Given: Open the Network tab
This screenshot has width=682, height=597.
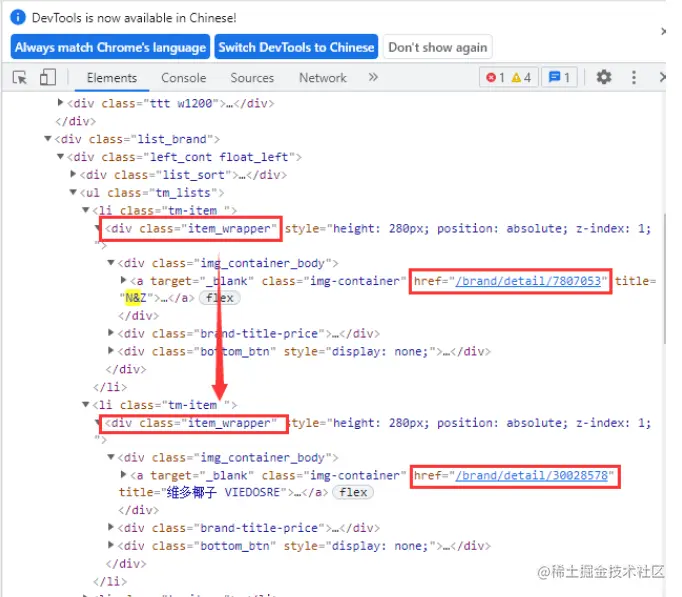Looking at the screenshot, I should (x=323, y=78).
